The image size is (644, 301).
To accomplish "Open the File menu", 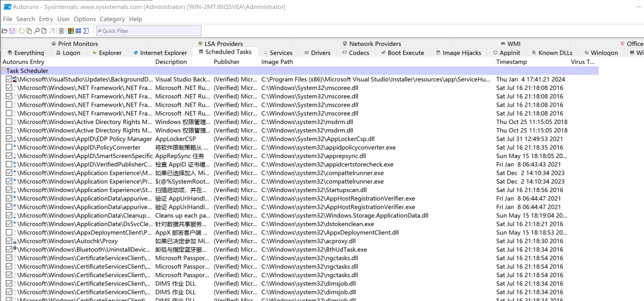I will [7, 19].
